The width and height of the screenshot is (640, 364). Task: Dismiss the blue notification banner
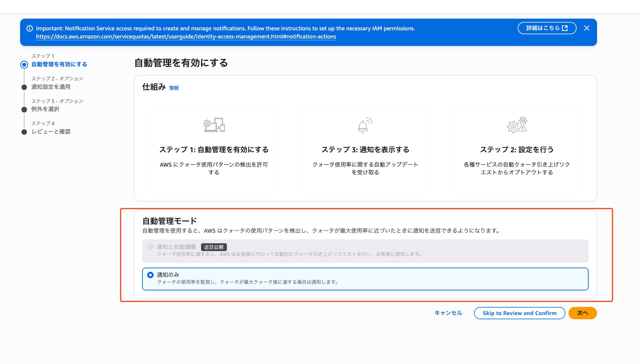(x=587, y=28)
